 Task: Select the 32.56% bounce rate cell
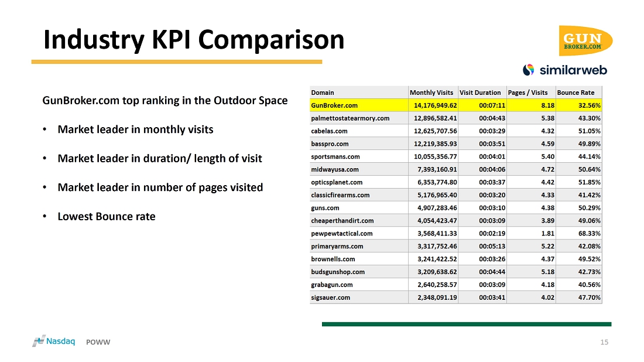click(578, 105)
